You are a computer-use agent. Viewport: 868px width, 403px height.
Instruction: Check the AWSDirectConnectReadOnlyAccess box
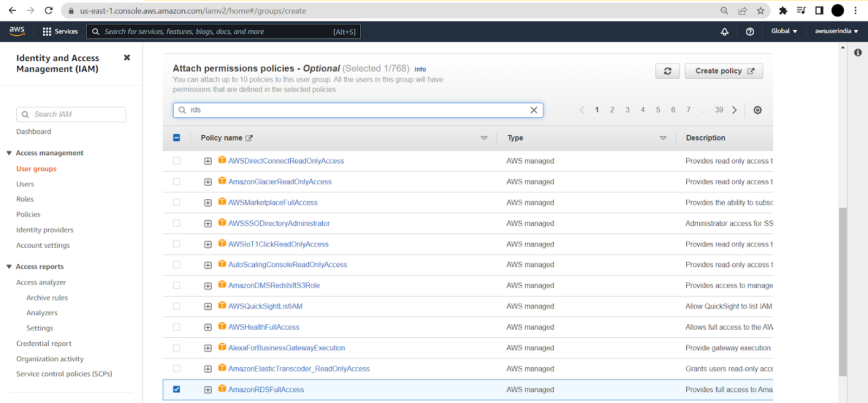pos(176,161)
